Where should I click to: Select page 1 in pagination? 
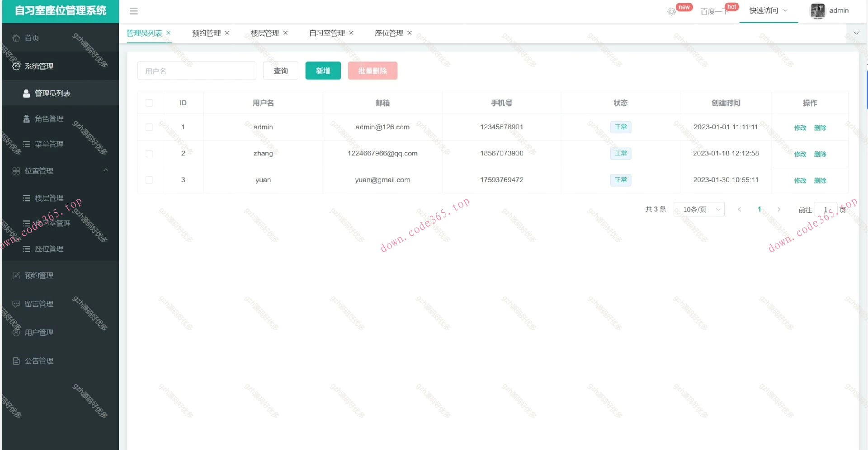pyautogui.click(x=759, y=209)
